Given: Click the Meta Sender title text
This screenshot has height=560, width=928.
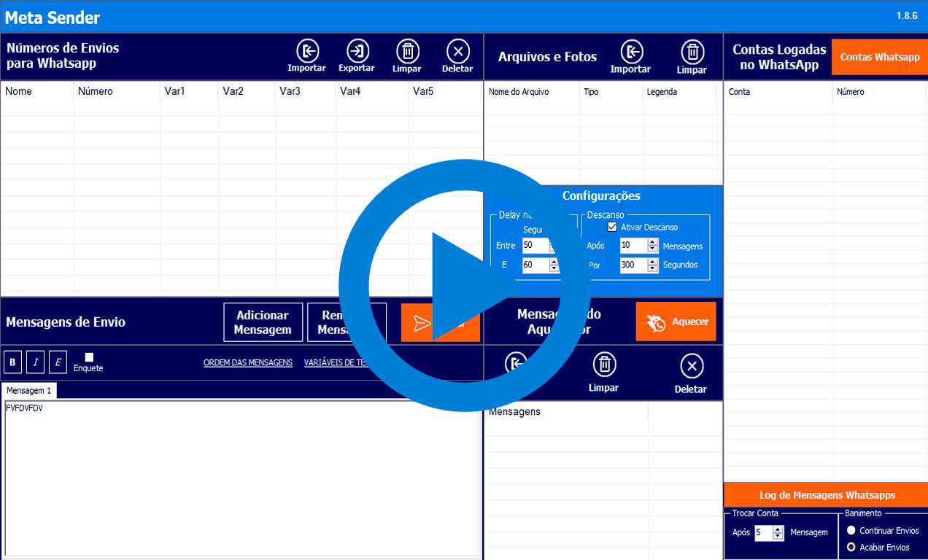Looking at the screenshot, I should point(53,17).
